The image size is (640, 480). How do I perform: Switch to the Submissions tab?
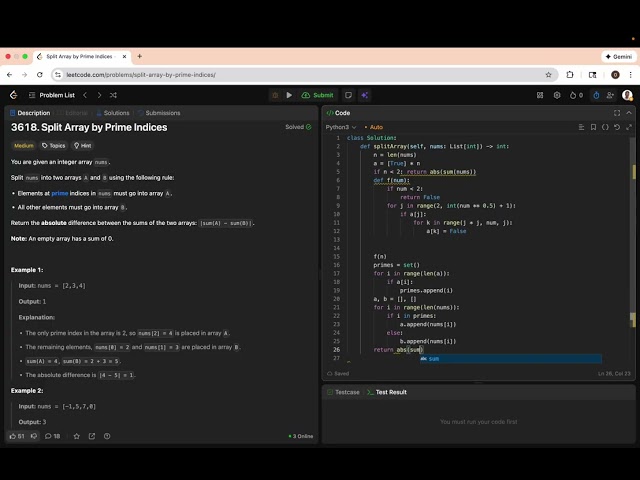pyautogui.click(x=162, y=113)
